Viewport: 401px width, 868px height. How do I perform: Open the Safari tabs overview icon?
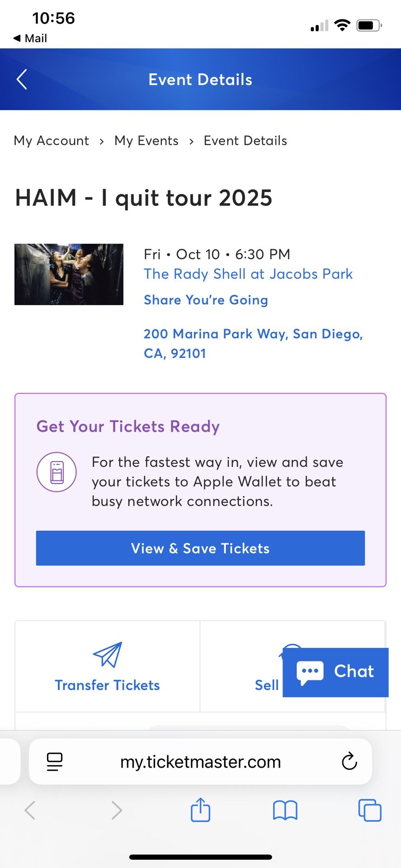tap(369, 810)
